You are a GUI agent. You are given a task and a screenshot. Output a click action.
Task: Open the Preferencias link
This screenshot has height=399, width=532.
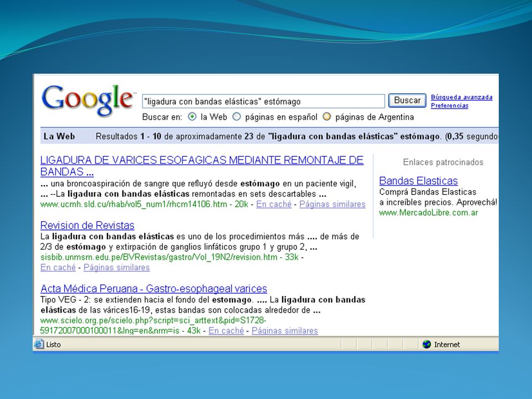(x=449, y=105)
